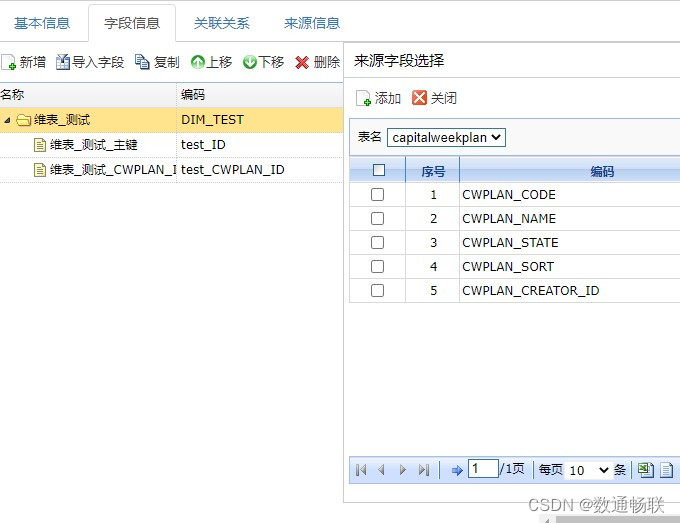Select the 维表_测试_主键 tree row

tap(171, 145)
